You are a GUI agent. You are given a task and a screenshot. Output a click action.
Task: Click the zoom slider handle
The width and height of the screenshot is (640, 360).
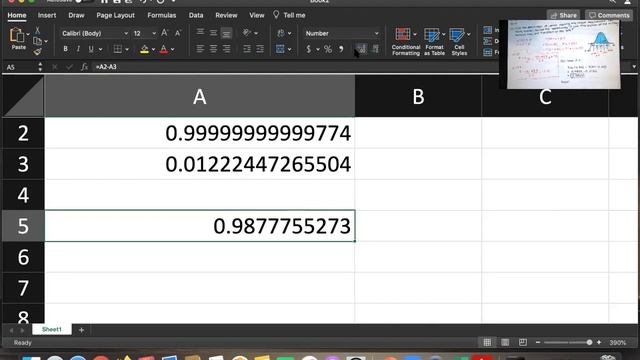point(589,342)
